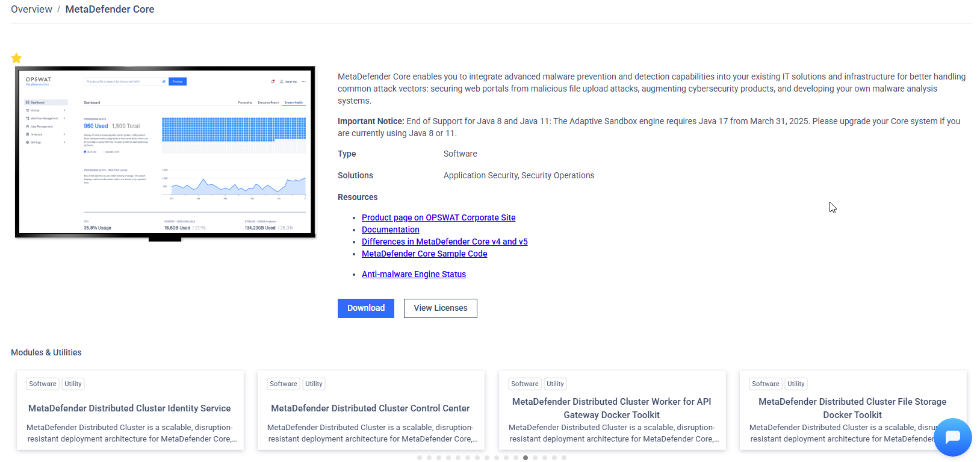Click Utility tag on Control Center card
Screen dimensions: 980x462
tap(314, 384)
